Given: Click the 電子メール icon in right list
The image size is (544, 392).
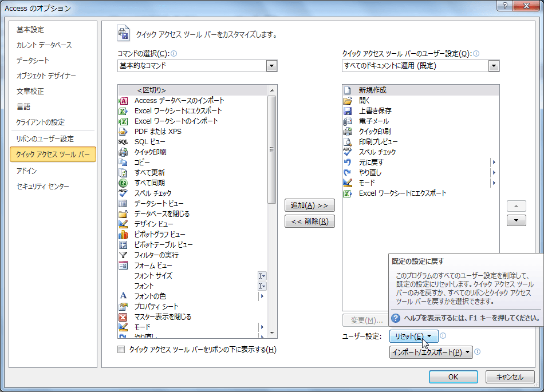Looking at the screenshot, I should pyautogui.click(x=347, y=121).
